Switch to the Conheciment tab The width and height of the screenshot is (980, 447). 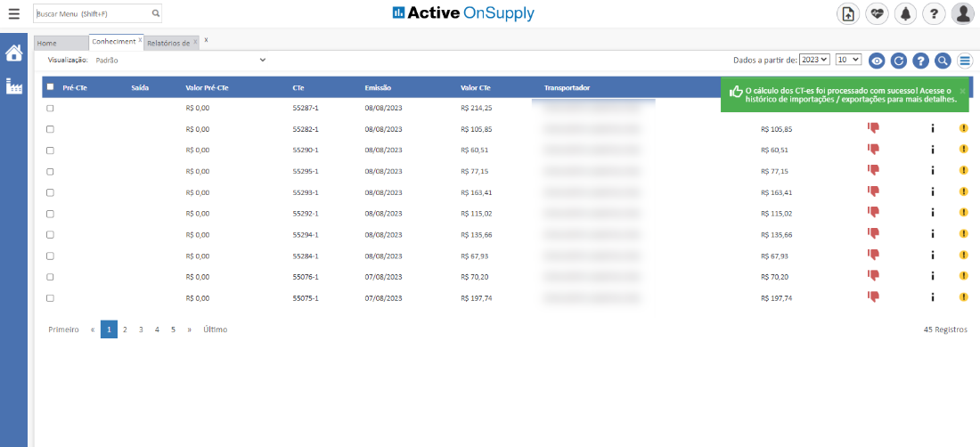pos(113,41)
